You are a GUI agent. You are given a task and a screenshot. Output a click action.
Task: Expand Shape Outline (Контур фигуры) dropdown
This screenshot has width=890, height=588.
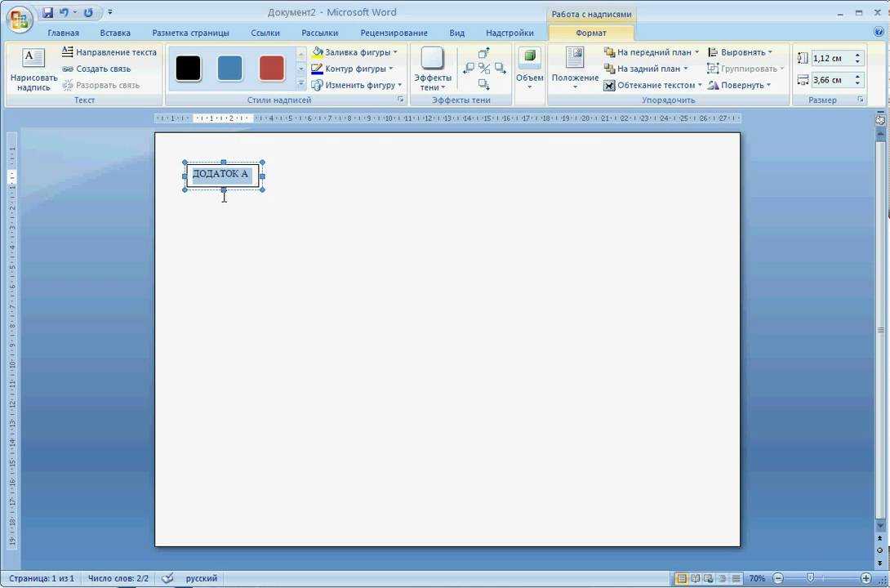coord(391,69)
